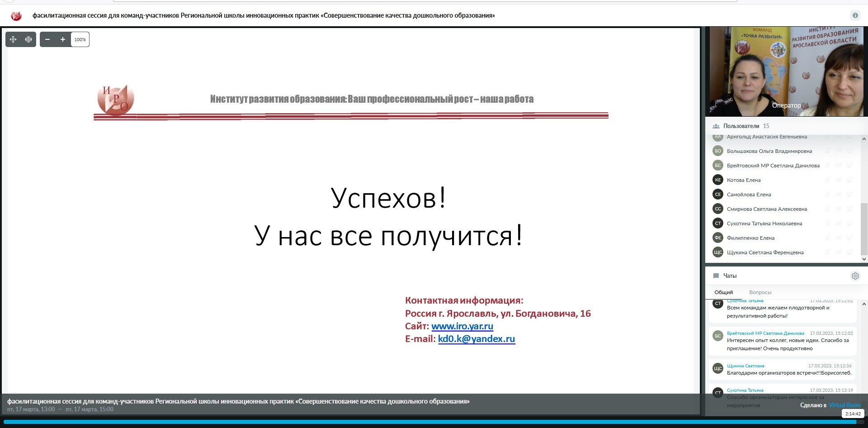The image size is (868, 428).
Task: Click the ЩС avatar in the users list
Action: tap(718, 252)
